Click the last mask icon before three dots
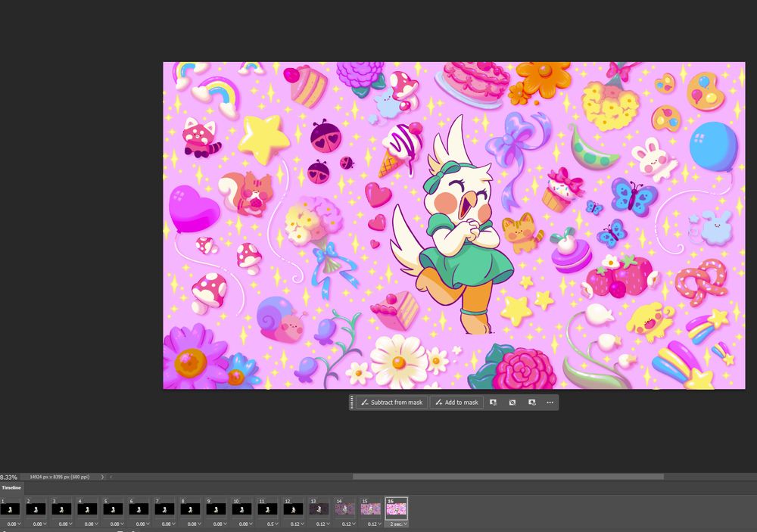Screen dimensions: 757x532 tap(531, 403)
